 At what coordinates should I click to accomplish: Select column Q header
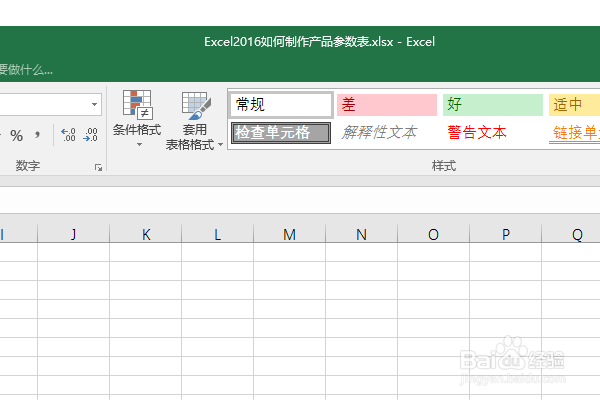click(571, 234)
